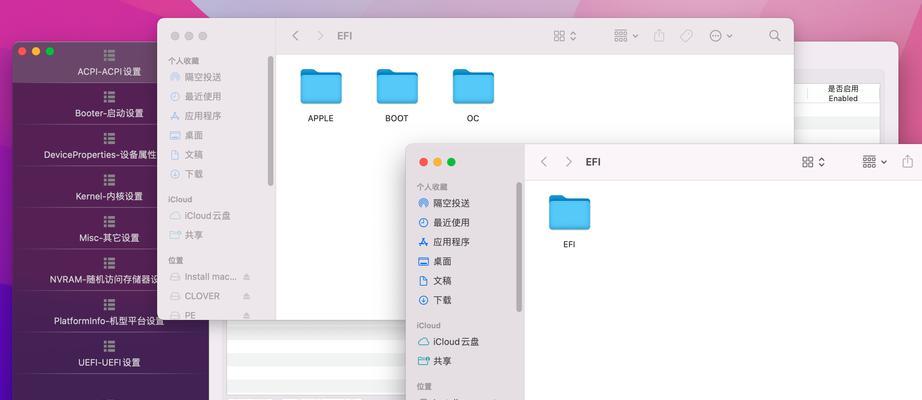The height and width of the screenshot is (400, 922).
Task: Click search icon in rear Finder window
Action: point(774,36)
